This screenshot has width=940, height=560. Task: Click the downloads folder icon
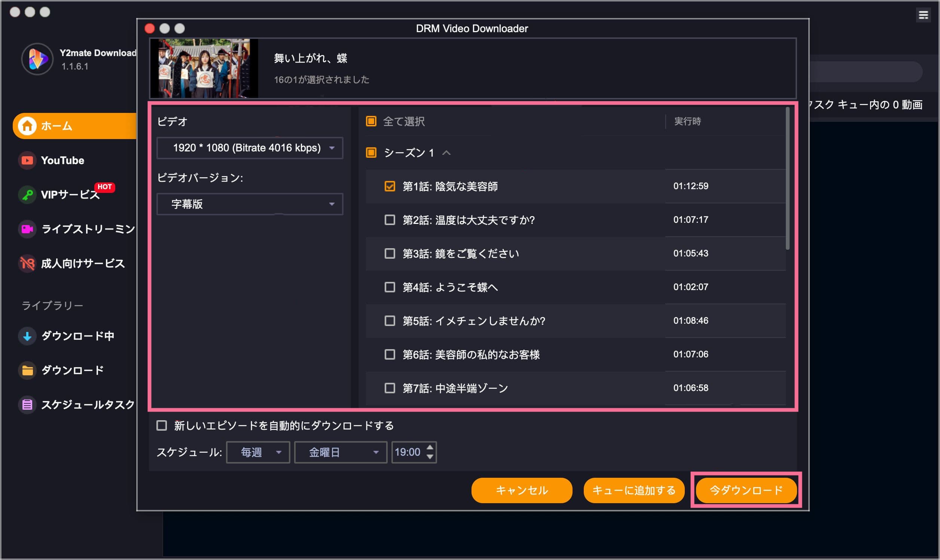[x=27, y=370]
